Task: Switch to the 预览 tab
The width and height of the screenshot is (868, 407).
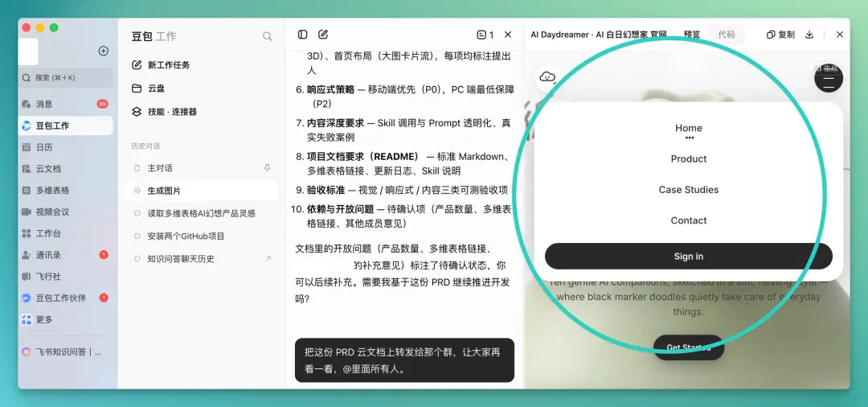Action: tap(692, 35)
